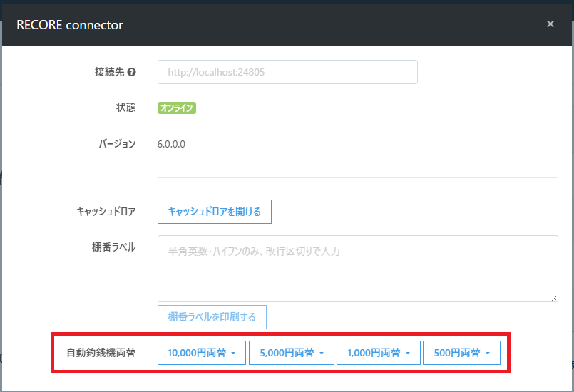The image size is (574, 392).
Task: Click the RECORE connector title text
Action: [70, 25]
